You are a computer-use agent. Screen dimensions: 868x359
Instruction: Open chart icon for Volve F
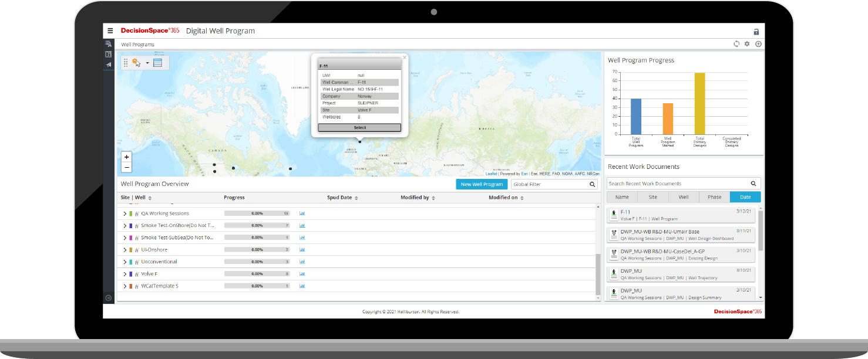click(x=302, y=274)
